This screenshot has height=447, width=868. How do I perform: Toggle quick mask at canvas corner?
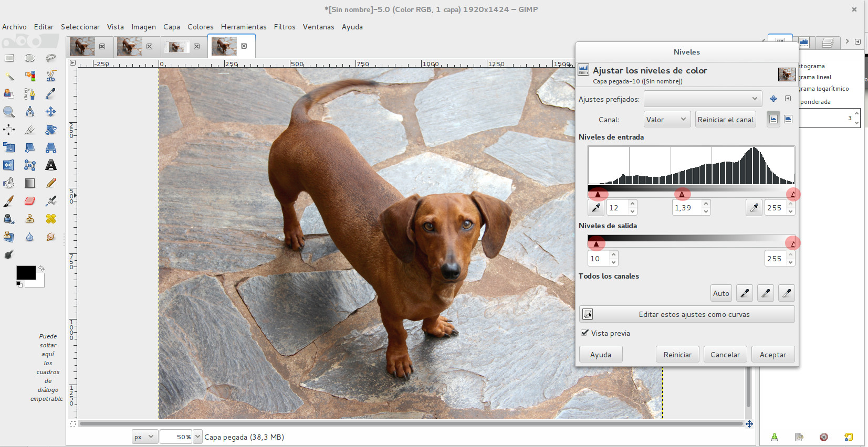(x=73, y=423)
